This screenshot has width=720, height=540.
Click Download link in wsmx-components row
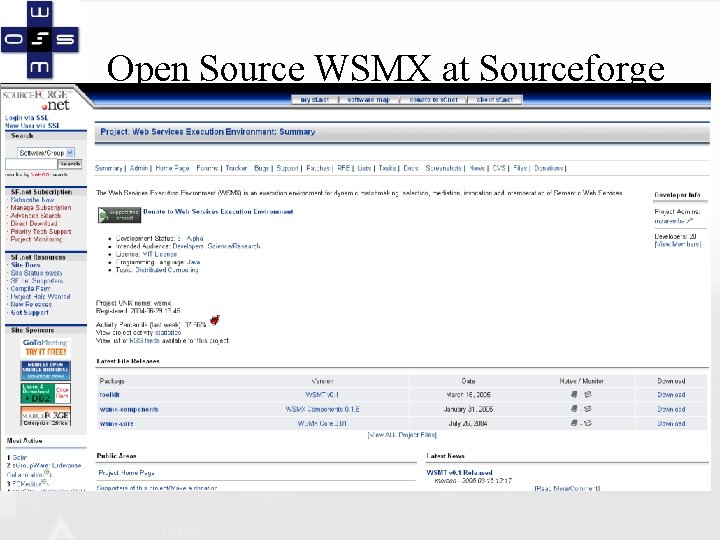coord(671,409)
